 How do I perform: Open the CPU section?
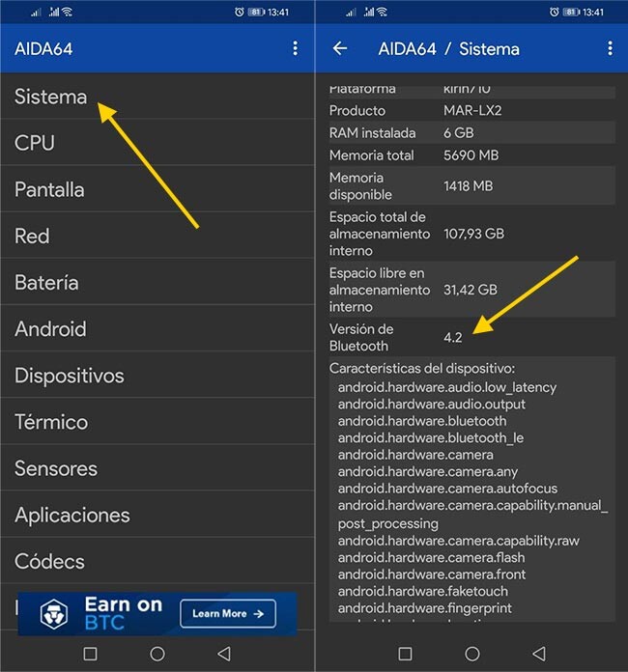tap(157, 142)
